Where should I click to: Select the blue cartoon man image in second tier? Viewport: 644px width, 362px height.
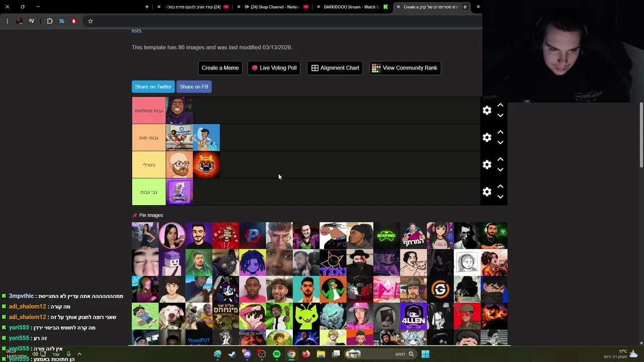206,137
